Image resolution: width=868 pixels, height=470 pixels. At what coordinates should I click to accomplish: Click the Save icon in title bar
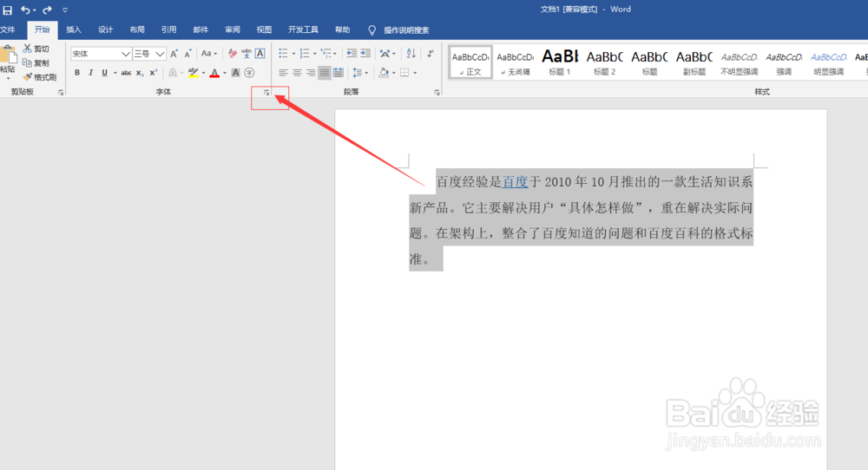pos(7,10)
